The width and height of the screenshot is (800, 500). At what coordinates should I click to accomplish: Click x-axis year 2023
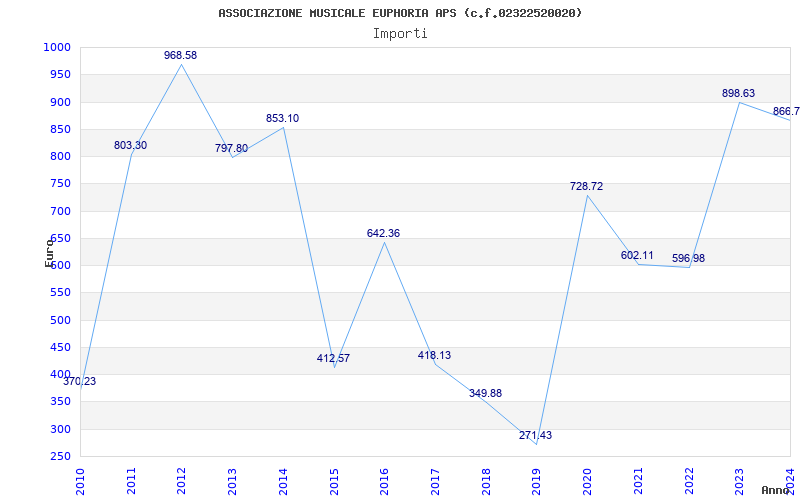coord(739,481)
